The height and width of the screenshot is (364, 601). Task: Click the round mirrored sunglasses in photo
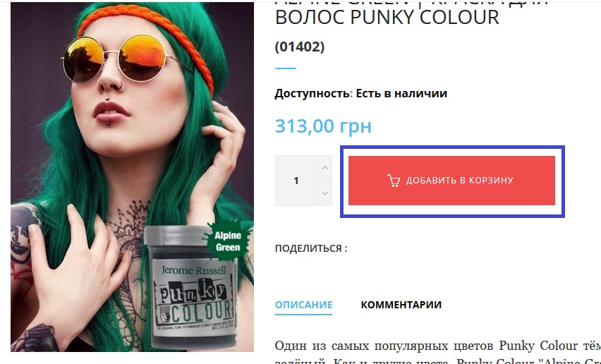pyautogui.click(x=114, y=59)
